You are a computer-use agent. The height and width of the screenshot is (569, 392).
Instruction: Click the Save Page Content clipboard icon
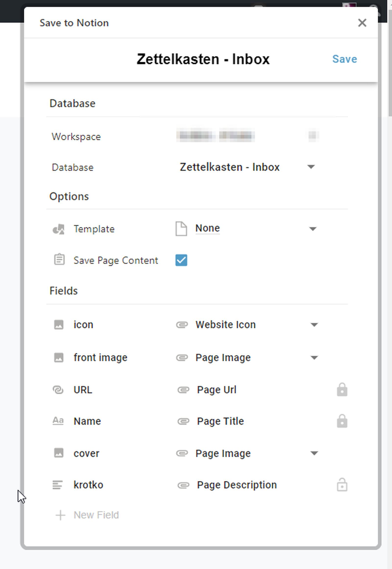[59, 260]
